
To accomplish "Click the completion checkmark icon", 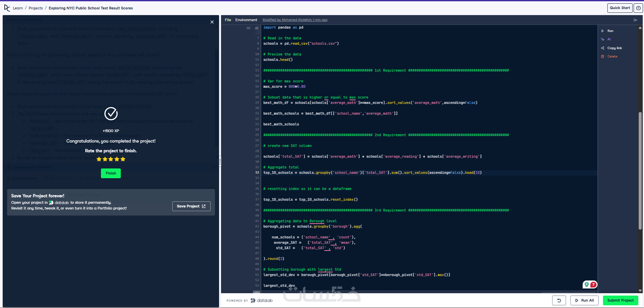I will click(111, 114).
